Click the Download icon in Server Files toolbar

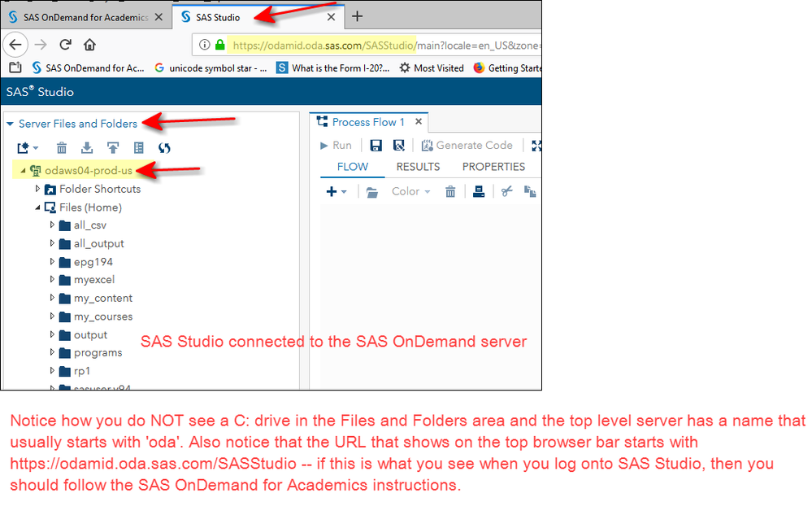[87, 148]
